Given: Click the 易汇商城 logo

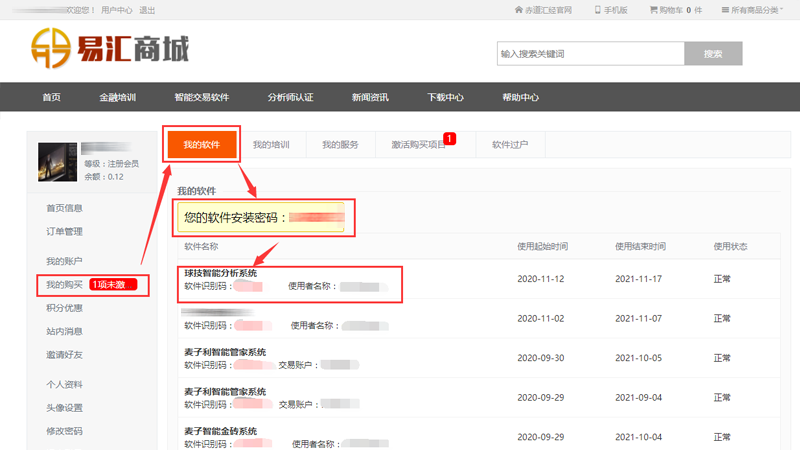Looking at the screenshot, I should 110,48.
